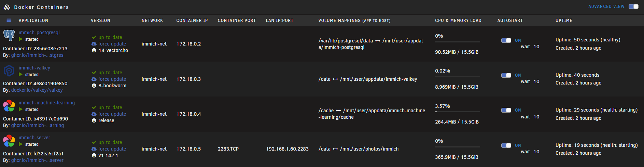Click the Docker Containers header icon
The image size is (644, 167).
(7, 7)
